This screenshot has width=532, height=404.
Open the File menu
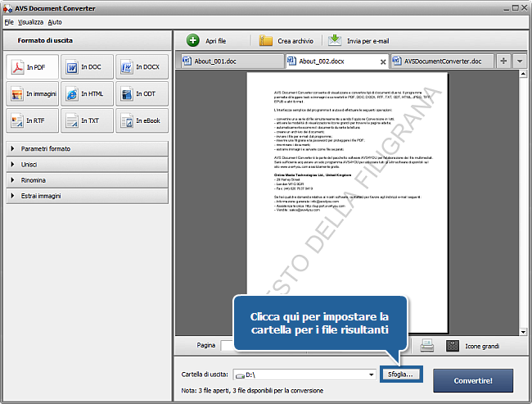pyautogui.click(x=9, y=22)
